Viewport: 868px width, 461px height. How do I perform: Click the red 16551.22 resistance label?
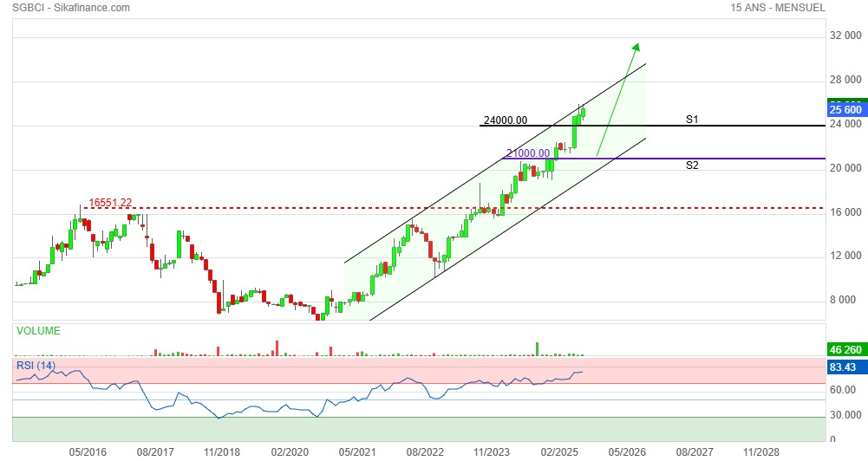[x=110, y=202]
